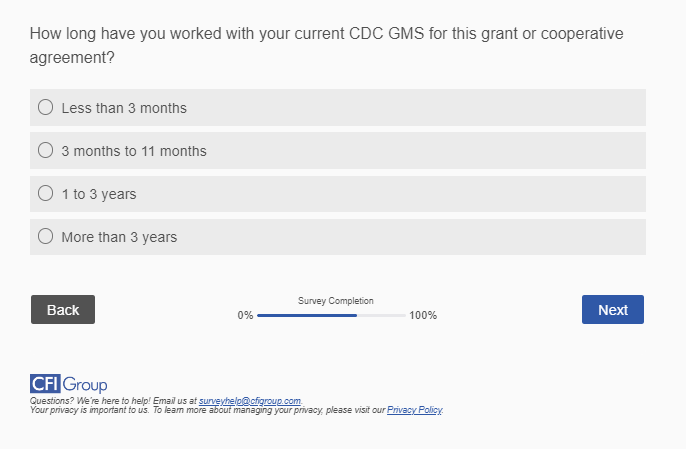Click the 100% progress label
The width and height of the screenshot is (686, 449).
(x=423, y=315)
